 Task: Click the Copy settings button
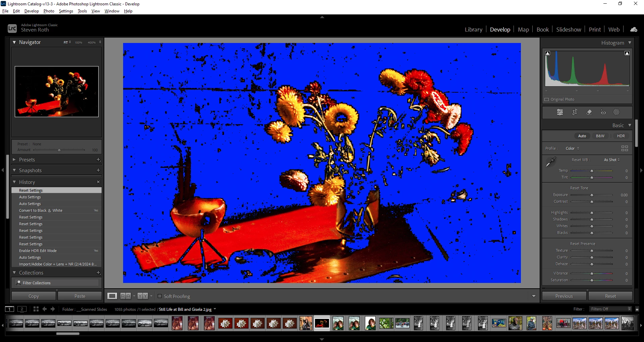click(34, 296)
